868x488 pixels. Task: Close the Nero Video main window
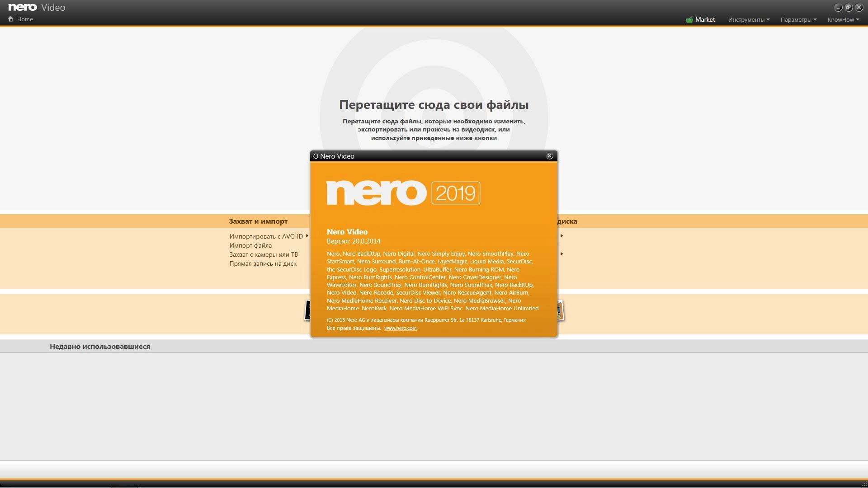tap(859, 8)
